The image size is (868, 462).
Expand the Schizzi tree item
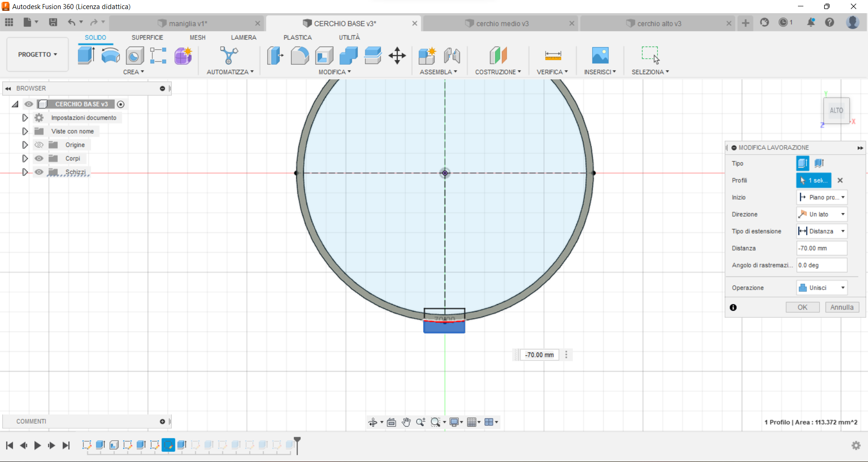click(25, 172)
